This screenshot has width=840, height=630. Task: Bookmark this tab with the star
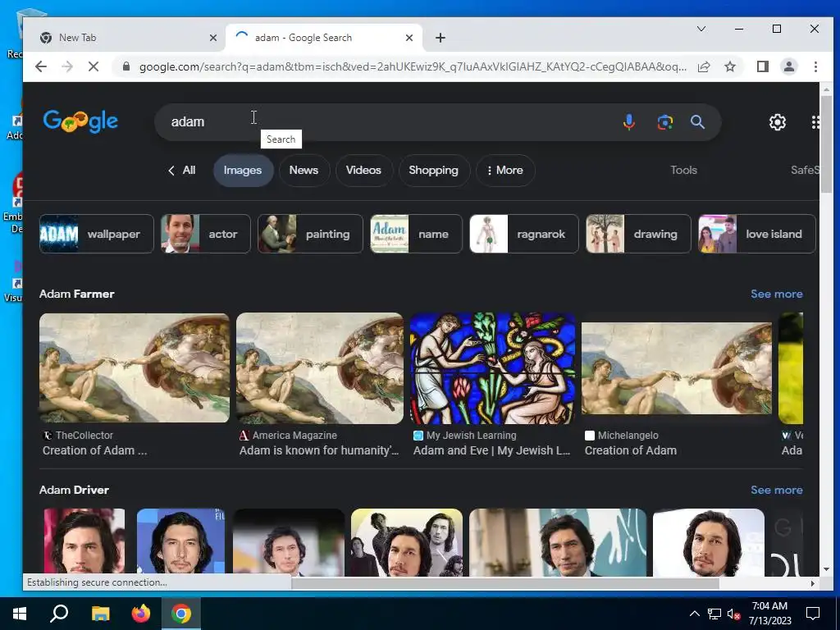tap(729, 66)
